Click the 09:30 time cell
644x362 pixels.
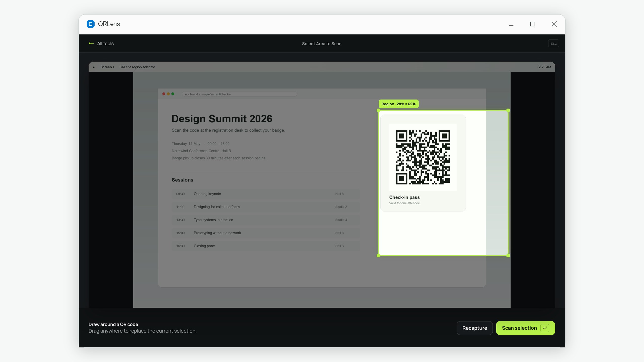pos(180,194)
